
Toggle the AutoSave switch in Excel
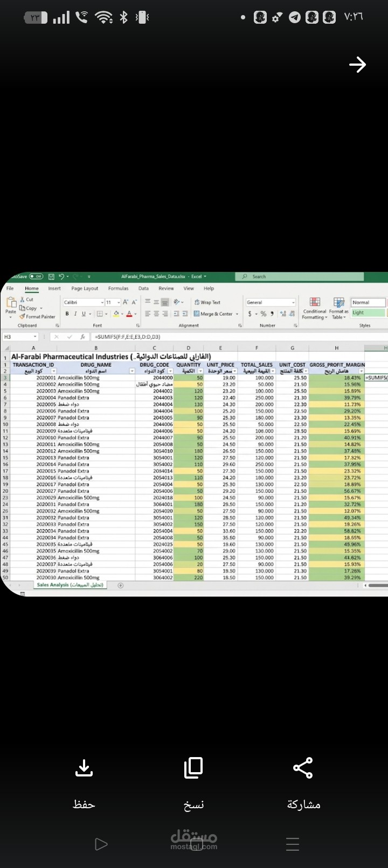point(36,276)
